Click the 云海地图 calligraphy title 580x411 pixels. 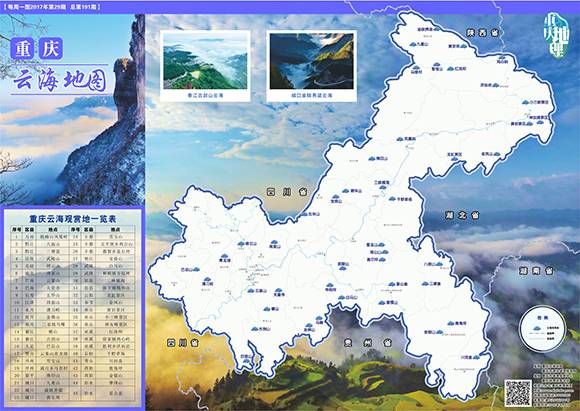point(59,81)
